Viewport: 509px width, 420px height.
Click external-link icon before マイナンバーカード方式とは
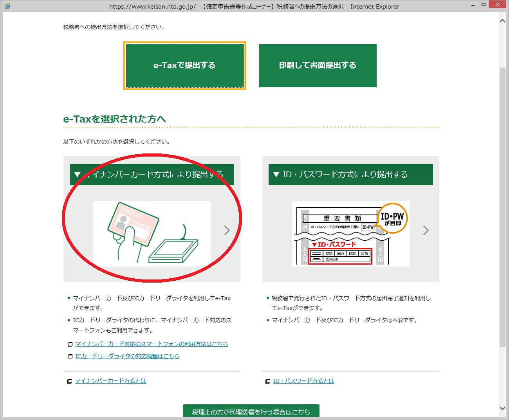coord(70,381)
